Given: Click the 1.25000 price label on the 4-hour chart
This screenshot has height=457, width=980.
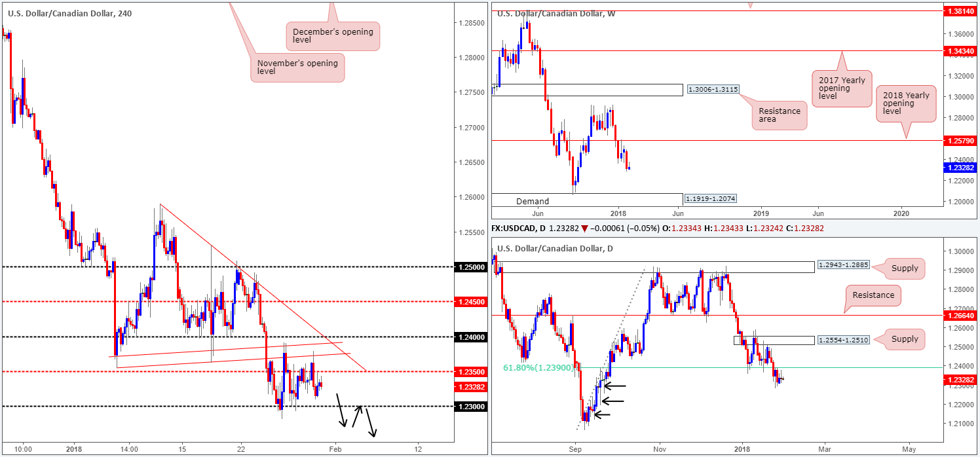Looking at the screenshot, I should click(471, 267).
